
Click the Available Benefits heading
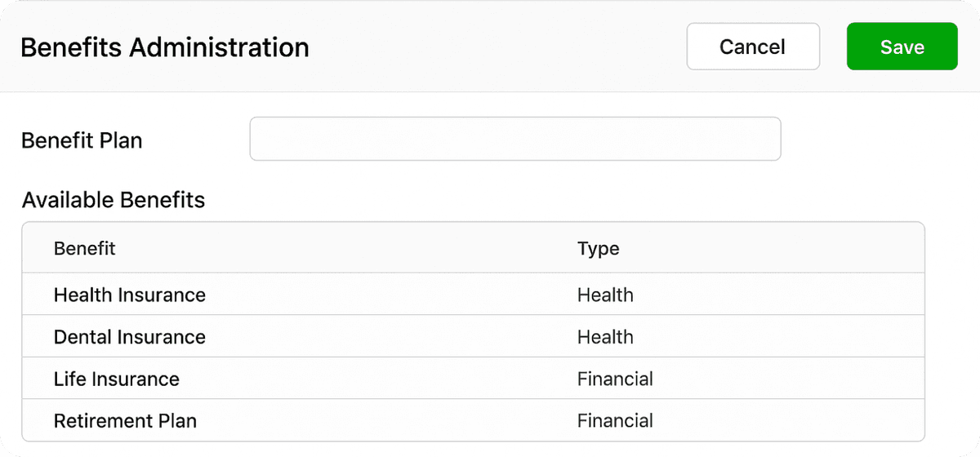click(x=114, y=200)
